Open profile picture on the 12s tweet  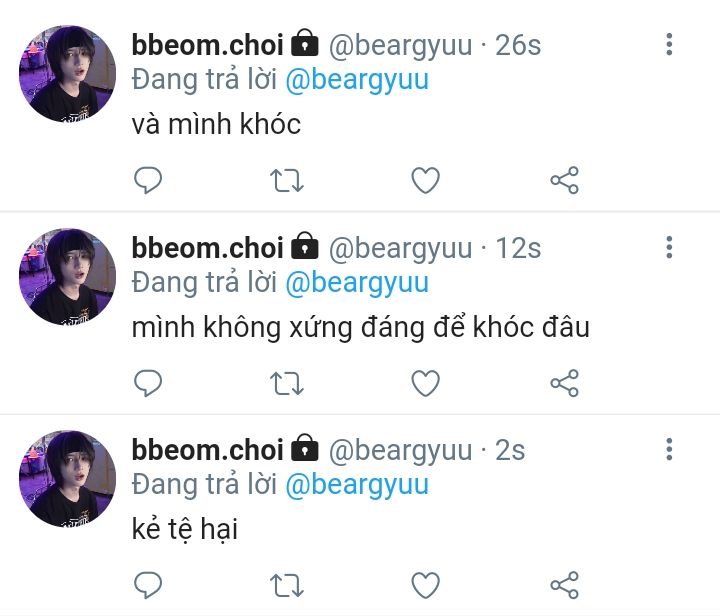point(68,277)
